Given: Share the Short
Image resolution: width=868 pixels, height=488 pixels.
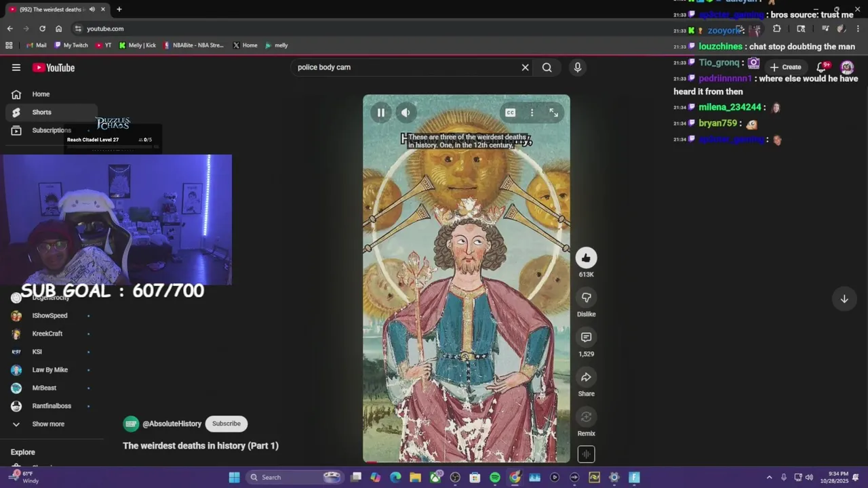Looking at the screenshot, I should pos(587,377).
